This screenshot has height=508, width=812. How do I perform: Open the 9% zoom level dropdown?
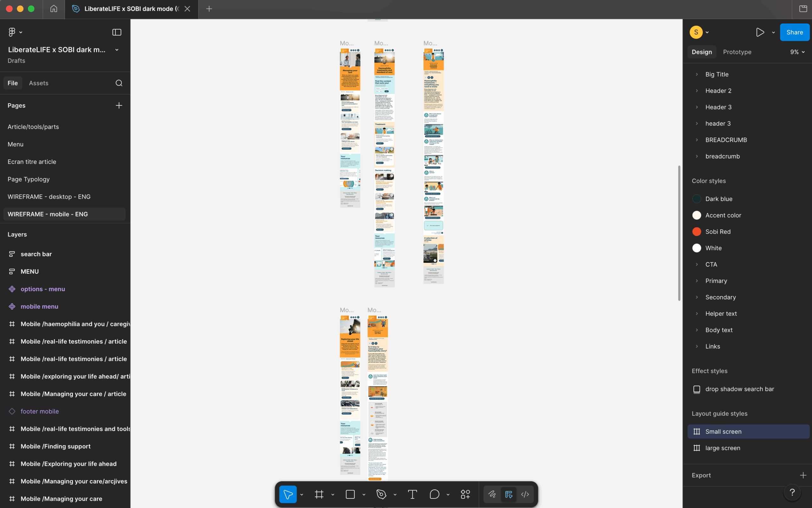click(797, 52)
